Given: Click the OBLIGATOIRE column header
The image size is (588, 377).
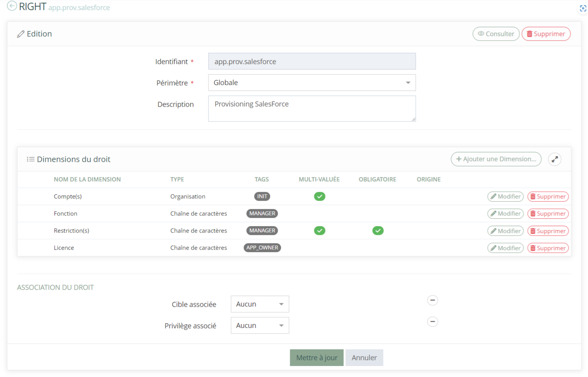Looking at the screenshot, I should [x=377, y=179].
